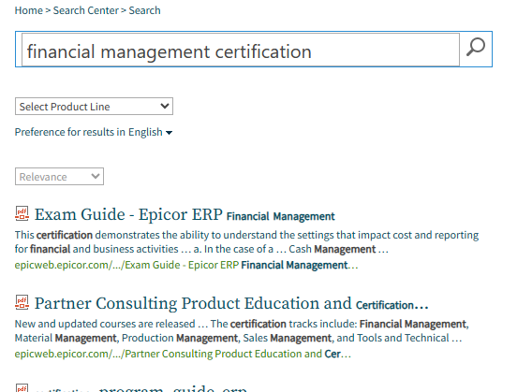
Task: Open Exam Guide - Epicor ERP Financial Management result
Action: (185, 215)
